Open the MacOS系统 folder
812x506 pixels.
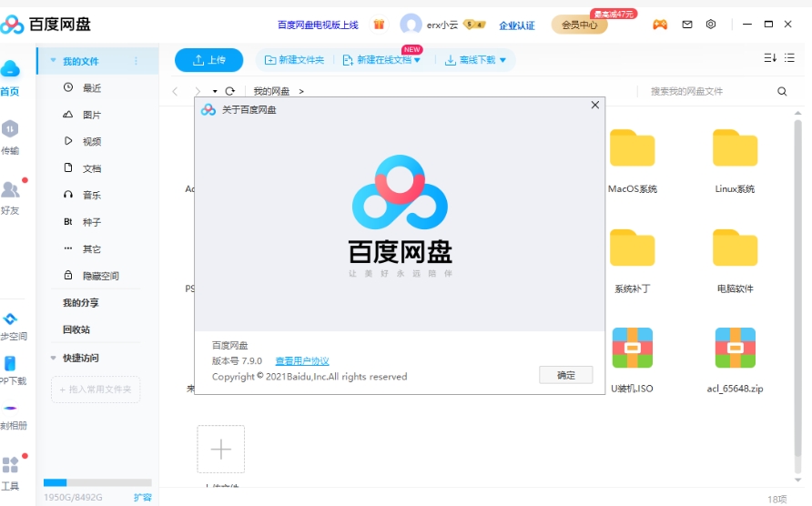633,148
